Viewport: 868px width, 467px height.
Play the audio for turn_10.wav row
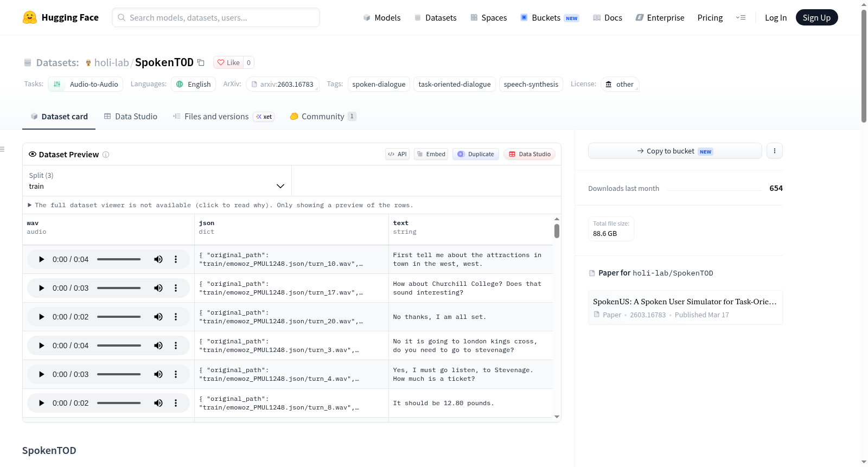click(x=41, y=259)
